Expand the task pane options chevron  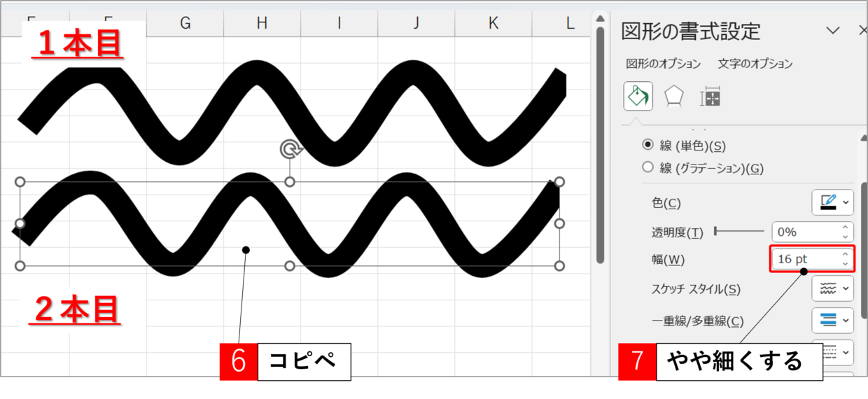pyautogui.click(x=833, y=31)
